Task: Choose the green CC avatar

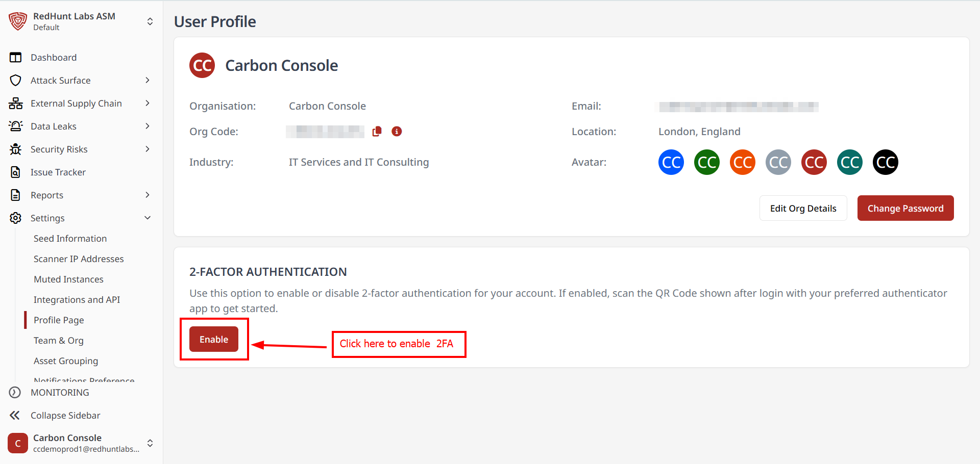Action: [707, 162]
